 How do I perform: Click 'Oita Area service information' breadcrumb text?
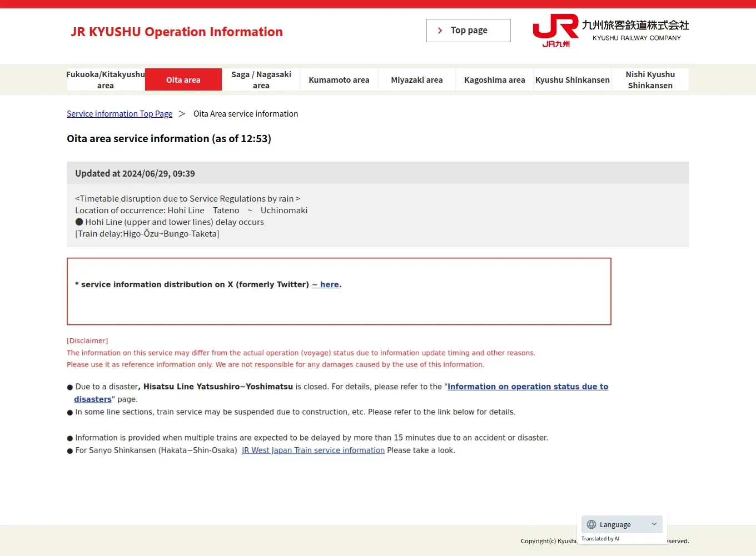[246, 114]
